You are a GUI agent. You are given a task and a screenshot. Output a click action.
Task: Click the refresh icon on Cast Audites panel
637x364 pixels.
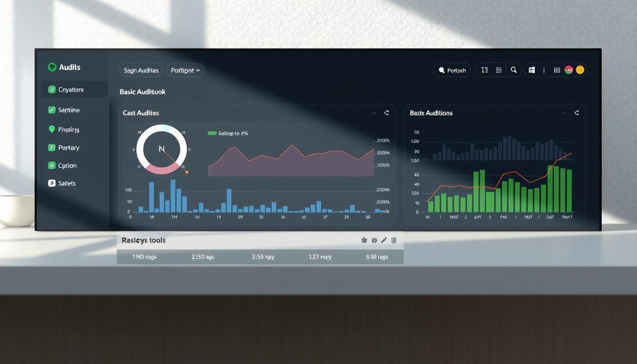click(387, 113)
